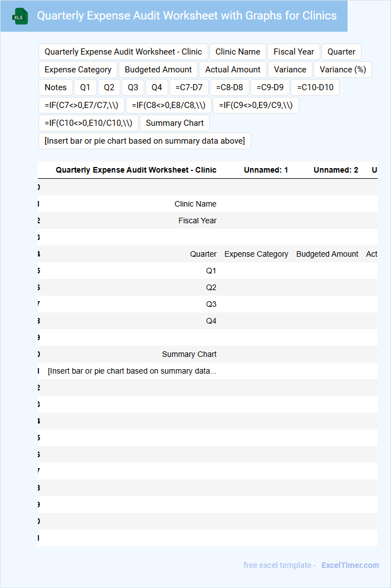Click the 'Unnamed: 1' column header
391x588 pixels.
[266, 170]
